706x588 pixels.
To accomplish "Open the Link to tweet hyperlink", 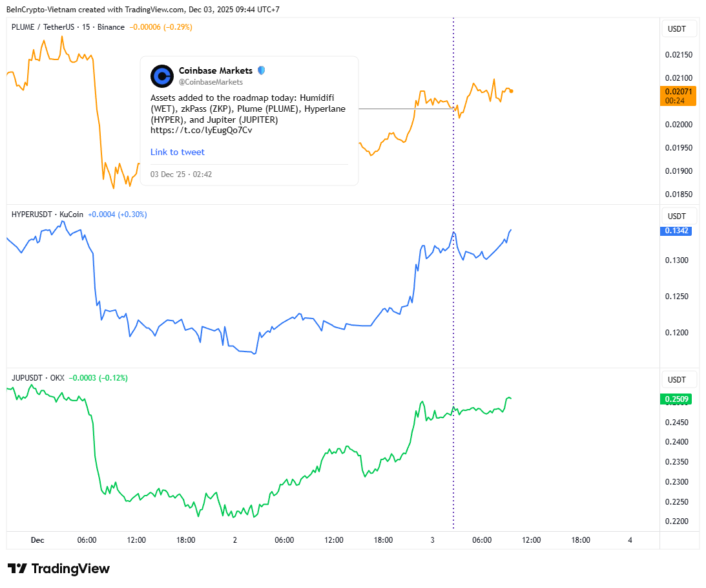I will tap(177, 152).
